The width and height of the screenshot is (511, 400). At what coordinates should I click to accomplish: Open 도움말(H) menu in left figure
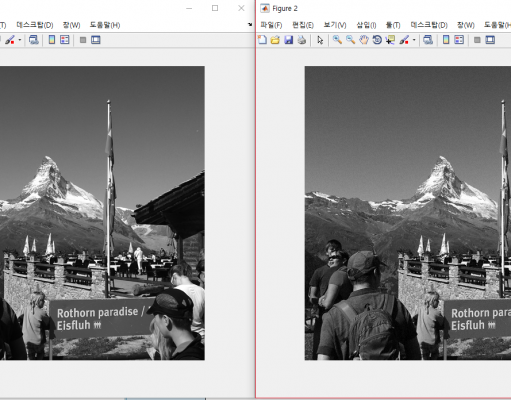pos(105,25)
